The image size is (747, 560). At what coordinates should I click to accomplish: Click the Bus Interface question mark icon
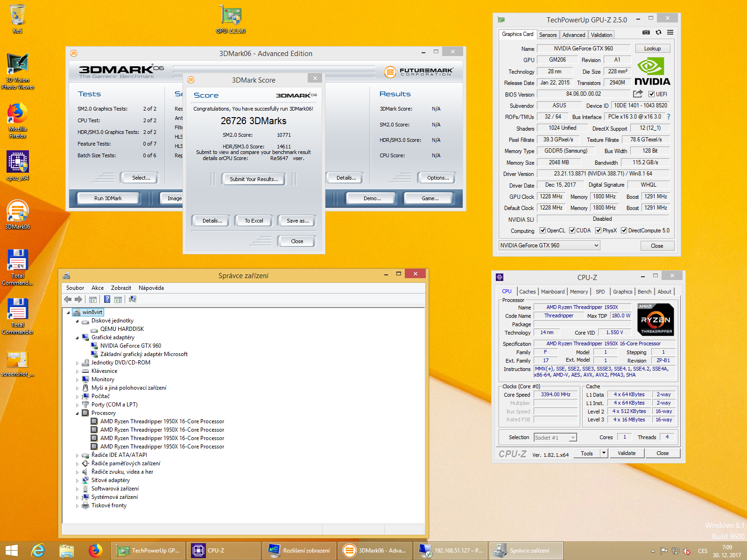tap(668, 117)
